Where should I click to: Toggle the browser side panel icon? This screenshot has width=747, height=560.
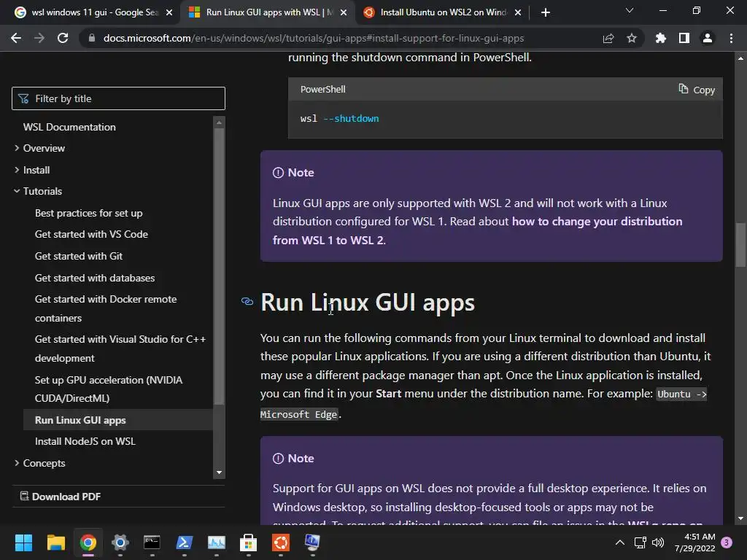[x=684, y=38]
